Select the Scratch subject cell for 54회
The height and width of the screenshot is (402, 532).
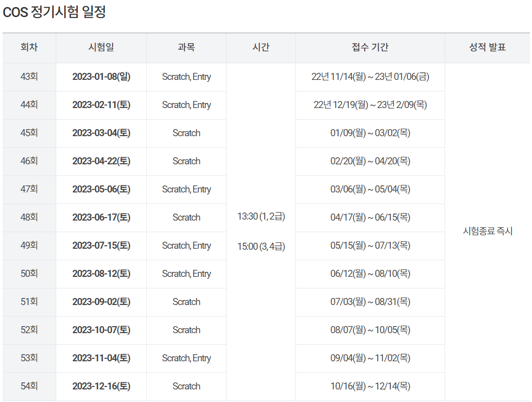[186, 386]
